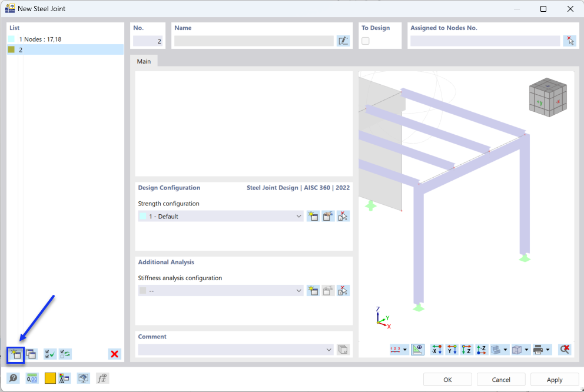Switch to the Main tab
This screenshot has width=584, height=392.
(144, 61)
